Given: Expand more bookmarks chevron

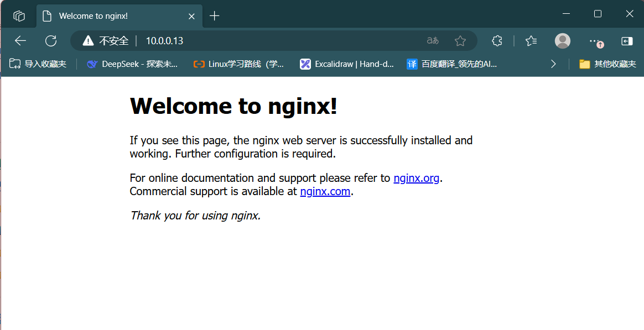Looking at the screenshot, I should (553, 64).
